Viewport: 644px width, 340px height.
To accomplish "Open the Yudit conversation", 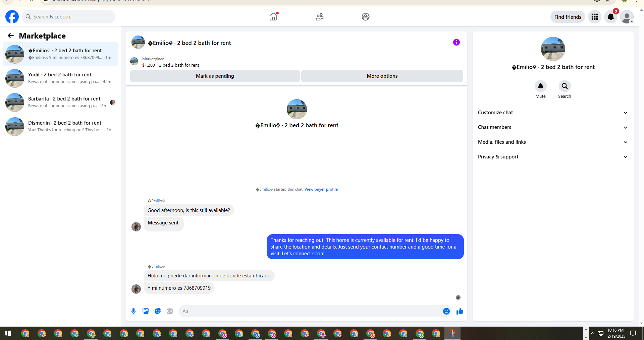I will click(x=60, y=78).
